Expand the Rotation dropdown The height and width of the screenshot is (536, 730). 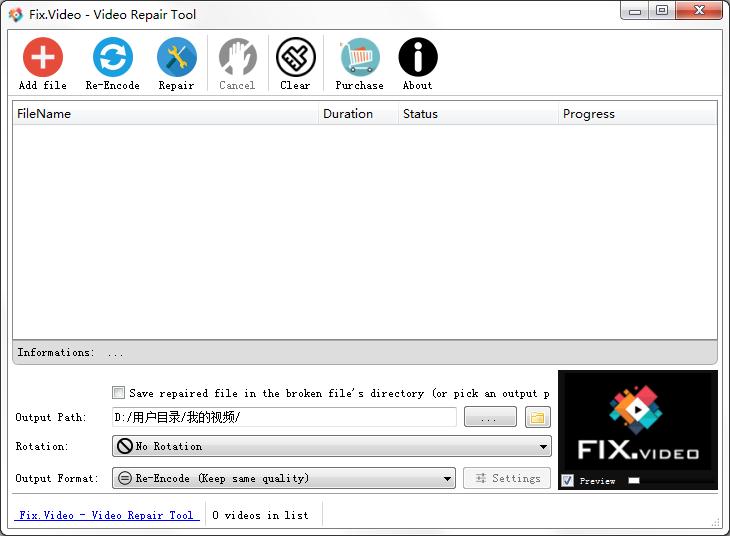tap(331, 446)
